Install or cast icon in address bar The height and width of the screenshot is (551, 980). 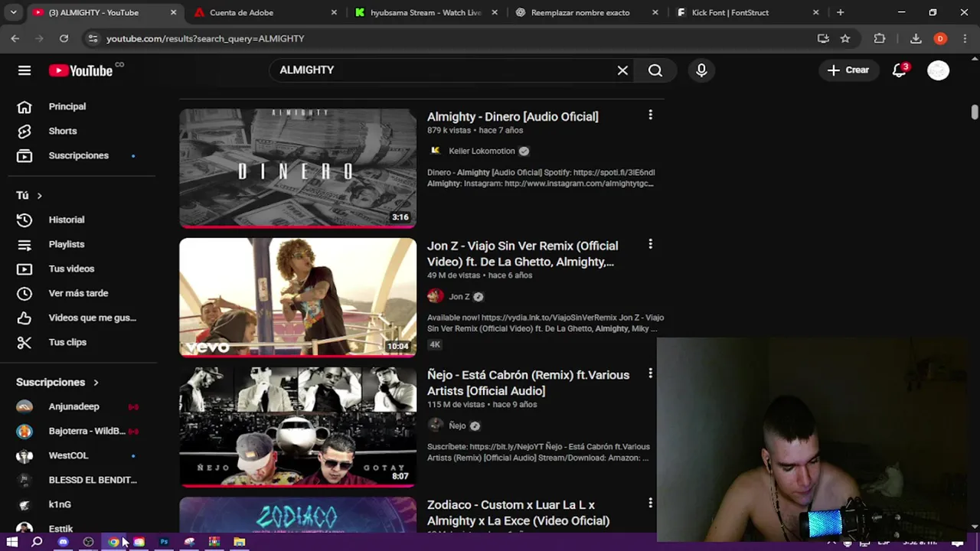tap(823, 38)
